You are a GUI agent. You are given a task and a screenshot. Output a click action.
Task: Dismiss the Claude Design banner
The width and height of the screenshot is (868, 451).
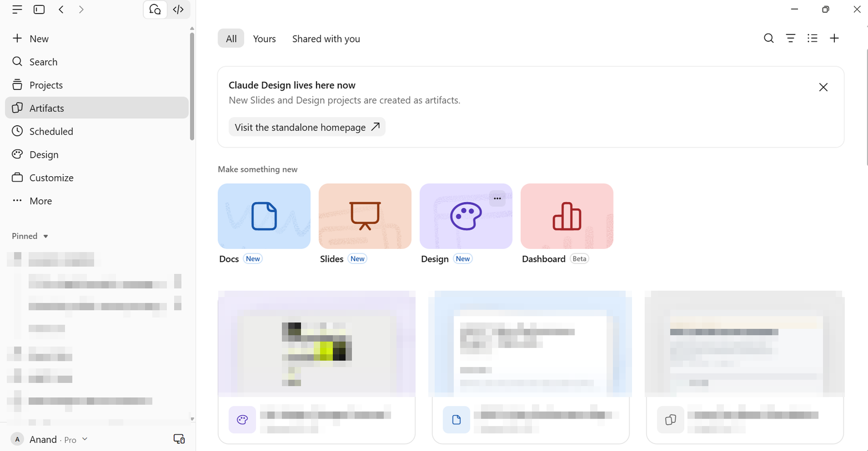pos(823,87)
